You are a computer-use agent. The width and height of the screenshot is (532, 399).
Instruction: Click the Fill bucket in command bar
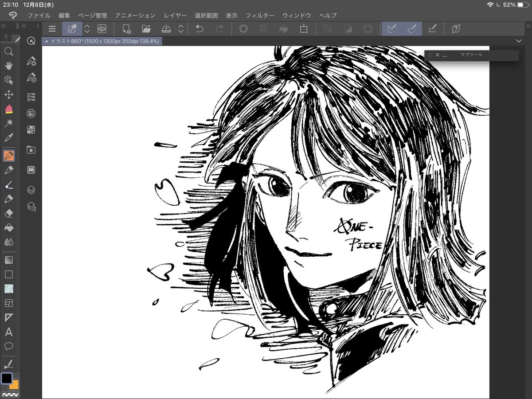click(x=283, y=29)
